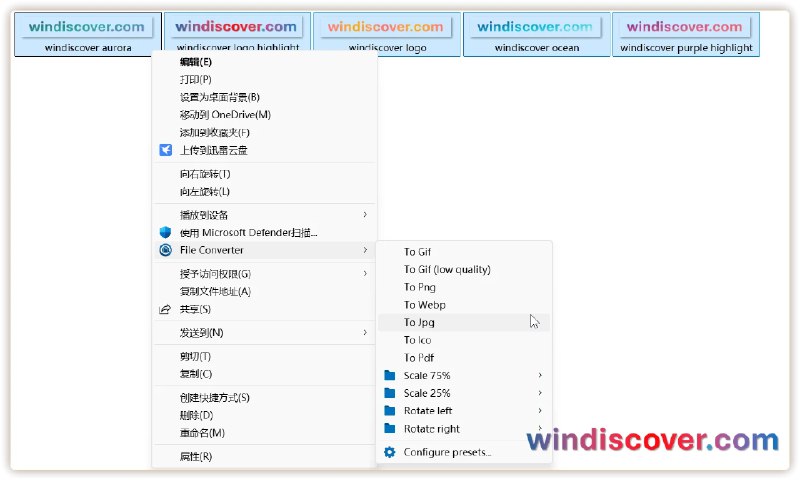Choose 创建快捷方式(S)
The height and width of the screenshot is (483, 800).
[264, 397]
